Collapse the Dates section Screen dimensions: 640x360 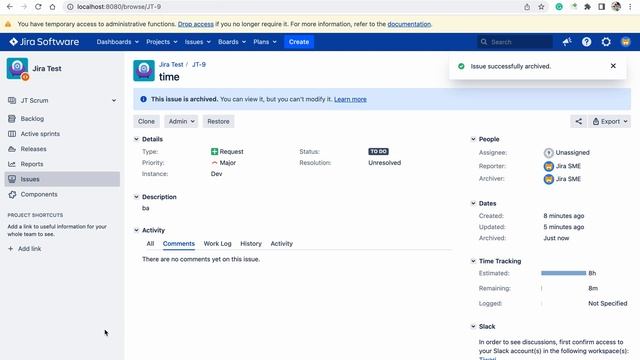click(x=473, y=203)
